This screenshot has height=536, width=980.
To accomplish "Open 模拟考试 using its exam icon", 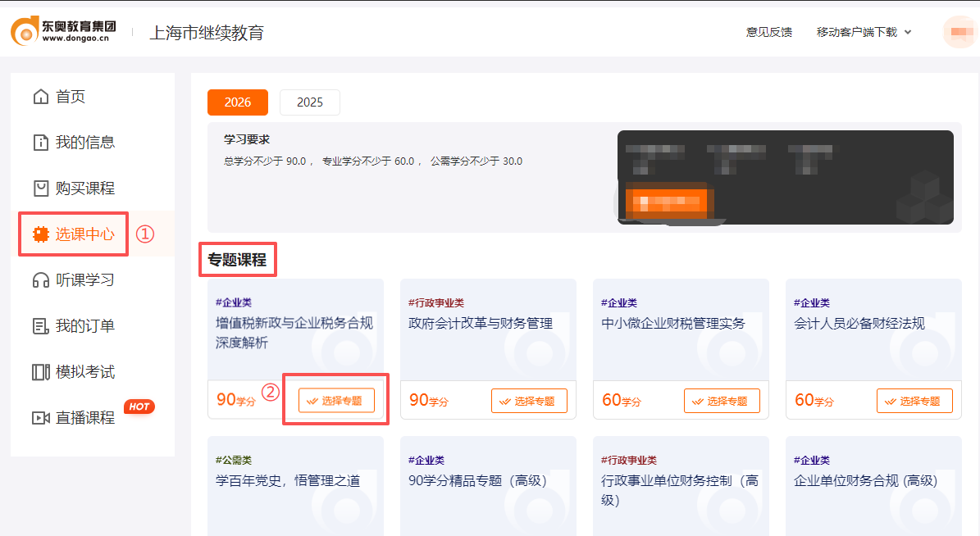I will (x=39, y=371).
